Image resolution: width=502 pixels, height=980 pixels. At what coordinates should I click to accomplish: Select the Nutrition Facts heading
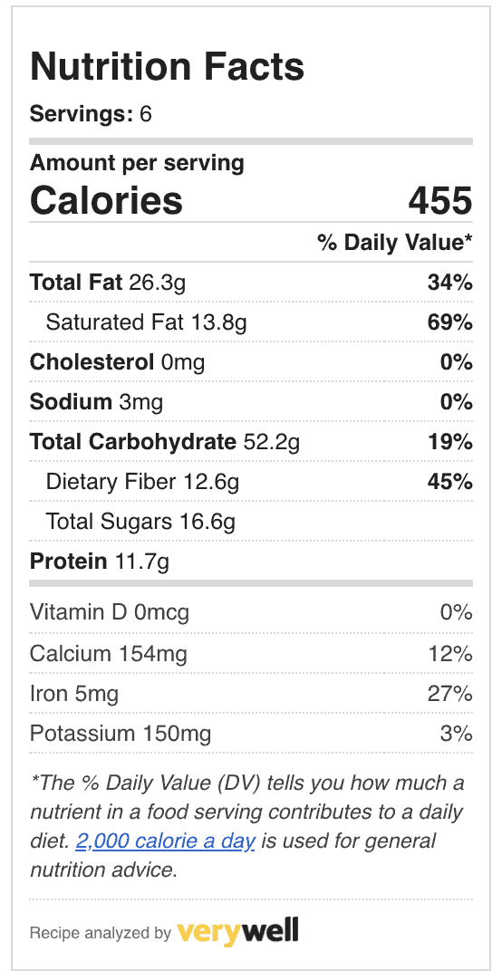(167, 67)
